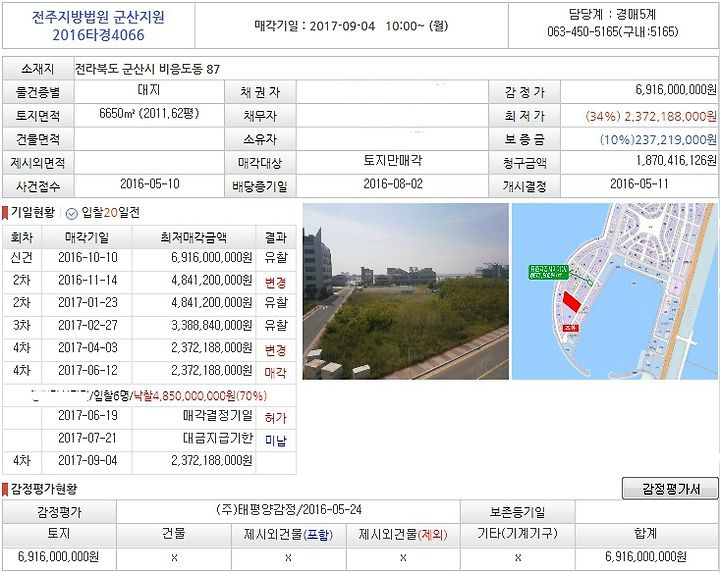
Task: Click 변경 result for 2017-04-03
Action: (x=276, y=351)
